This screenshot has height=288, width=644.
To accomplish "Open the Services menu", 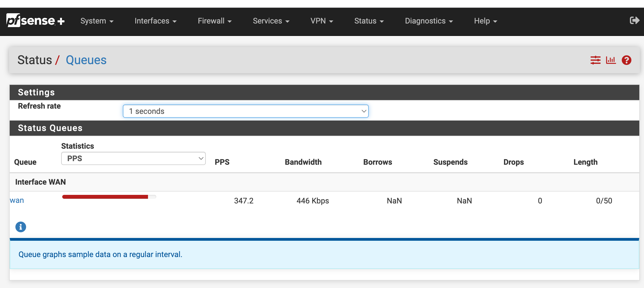I will click(271, 21).
